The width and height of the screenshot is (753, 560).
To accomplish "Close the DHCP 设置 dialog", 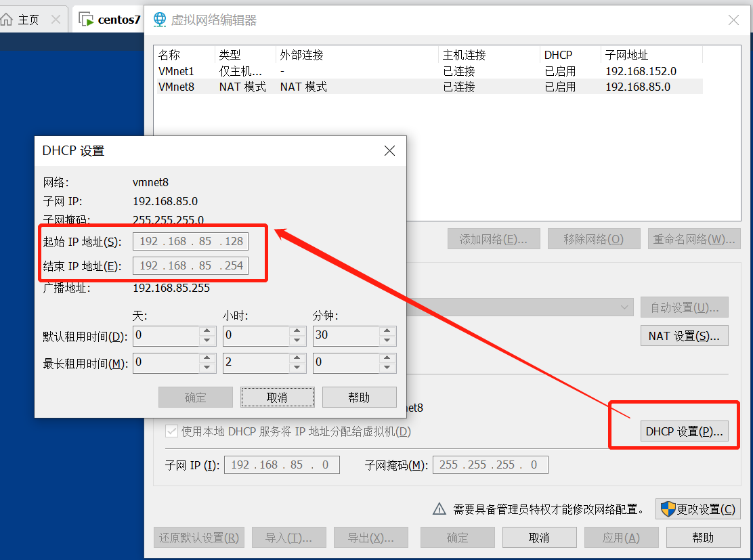I will tap(389, 151).
